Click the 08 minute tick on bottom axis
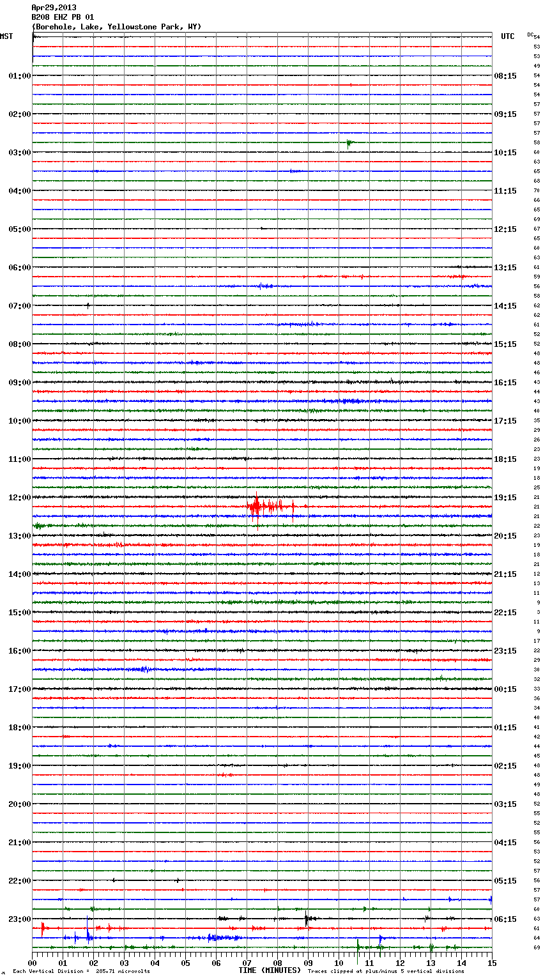Viewport: 543px width, 980px height. click(277, 963)
